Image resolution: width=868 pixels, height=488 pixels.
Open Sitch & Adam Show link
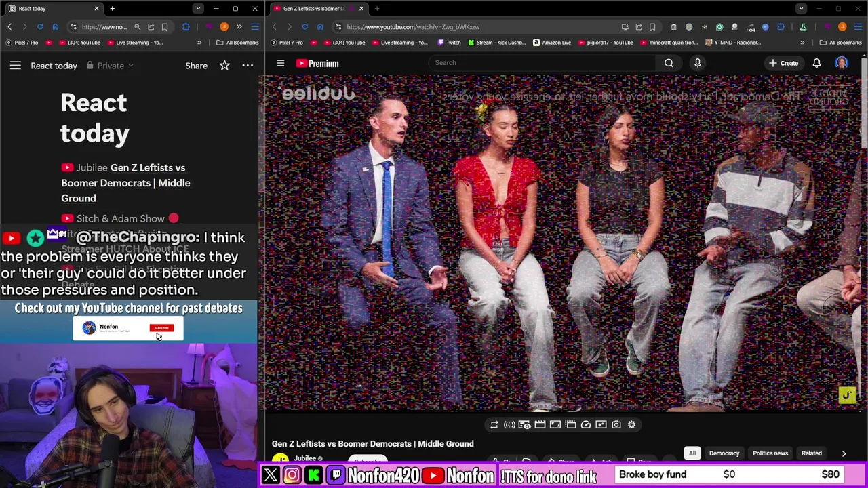[120, 218]
